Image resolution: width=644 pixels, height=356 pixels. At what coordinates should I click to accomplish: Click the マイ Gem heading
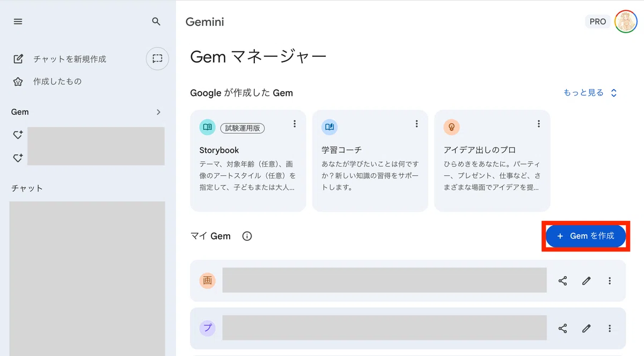(210, 236)
